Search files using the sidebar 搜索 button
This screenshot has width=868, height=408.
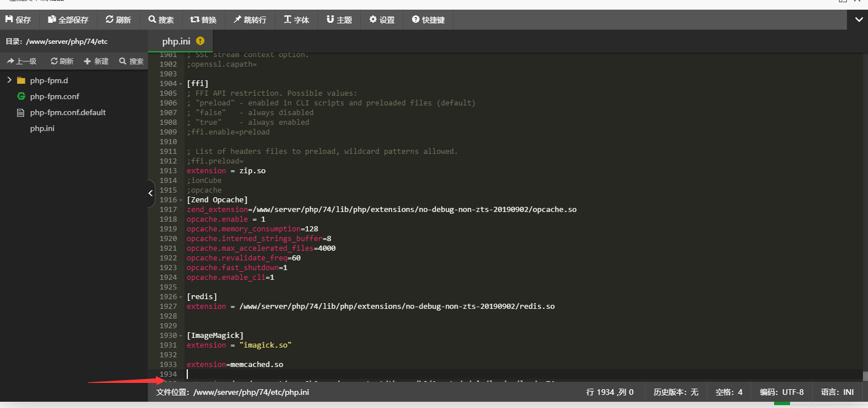point(131,61)
